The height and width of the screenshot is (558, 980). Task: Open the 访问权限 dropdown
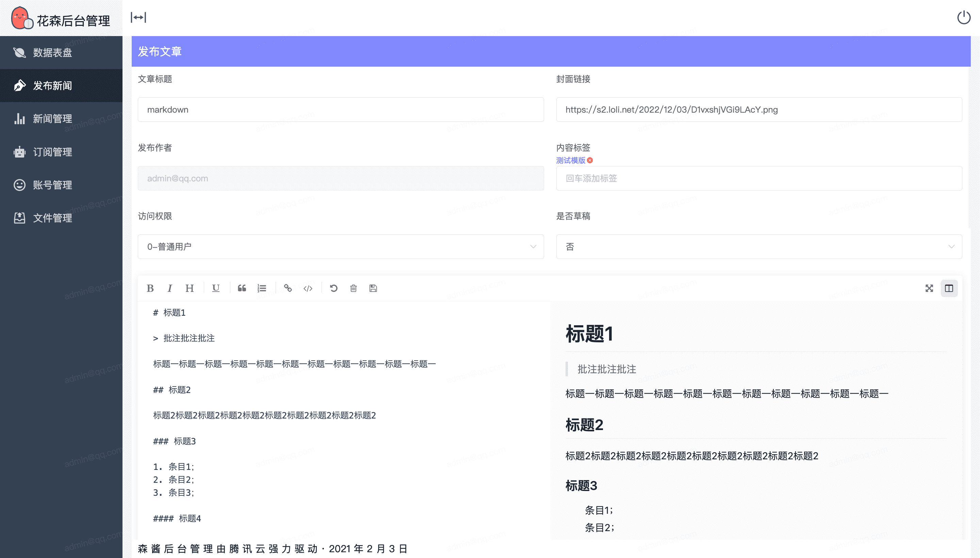coord(340,246)
